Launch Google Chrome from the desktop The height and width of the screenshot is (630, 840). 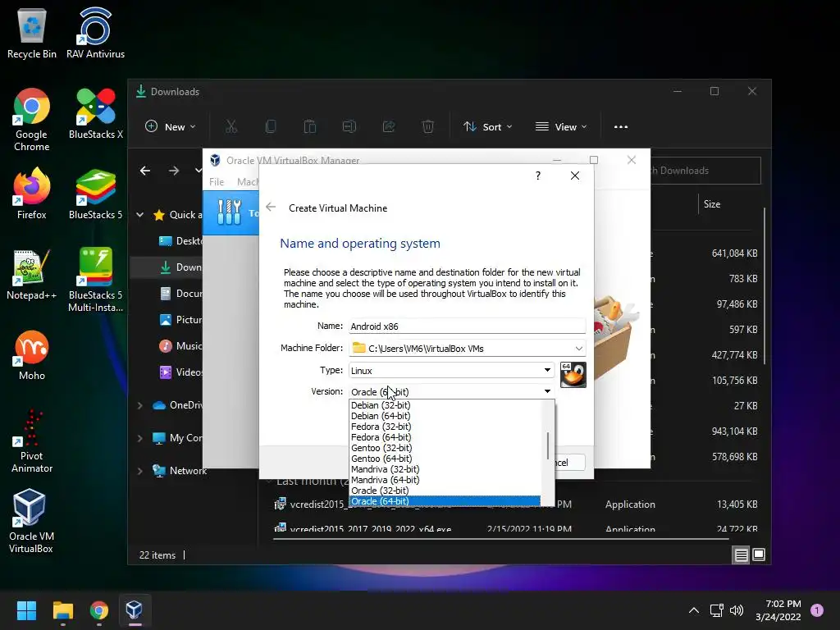tap(32, 120)
